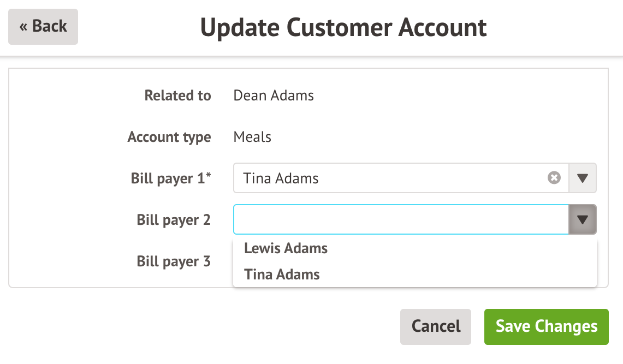Click the Related to label
This screenshot has height=364, width=623.
(177, 96)
